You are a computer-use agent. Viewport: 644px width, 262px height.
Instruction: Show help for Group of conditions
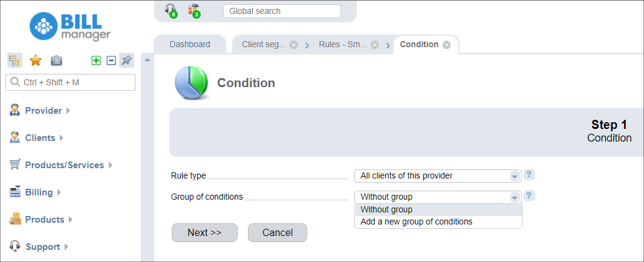coord(530,196)
